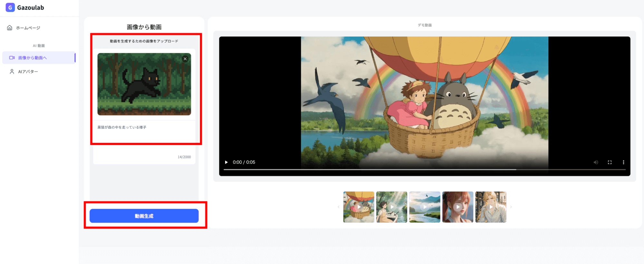The height and width of the screenshot is (264, 644).
Task: Play the demo video
Action: (x=226, y=162)
